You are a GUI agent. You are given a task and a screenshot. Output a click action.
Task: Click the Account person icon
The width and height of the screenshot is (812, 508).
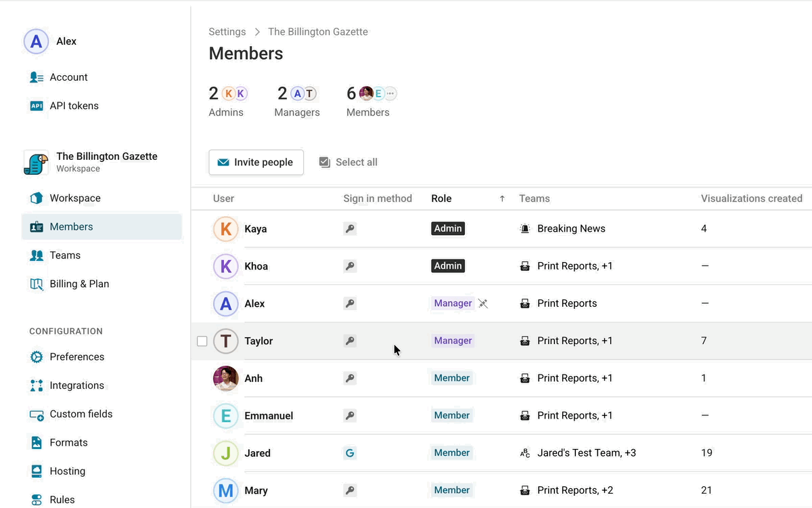37,77
